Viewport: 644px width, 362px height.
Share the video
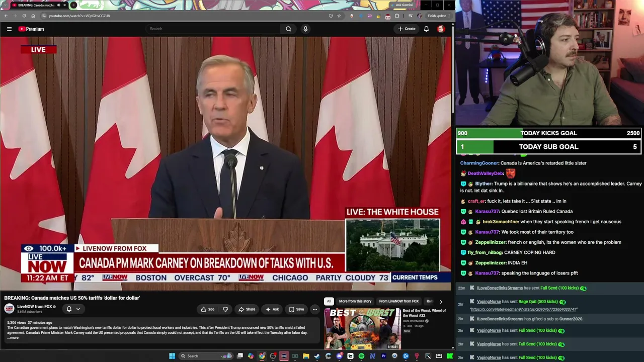pyautogui.click(x=247, y=309)
